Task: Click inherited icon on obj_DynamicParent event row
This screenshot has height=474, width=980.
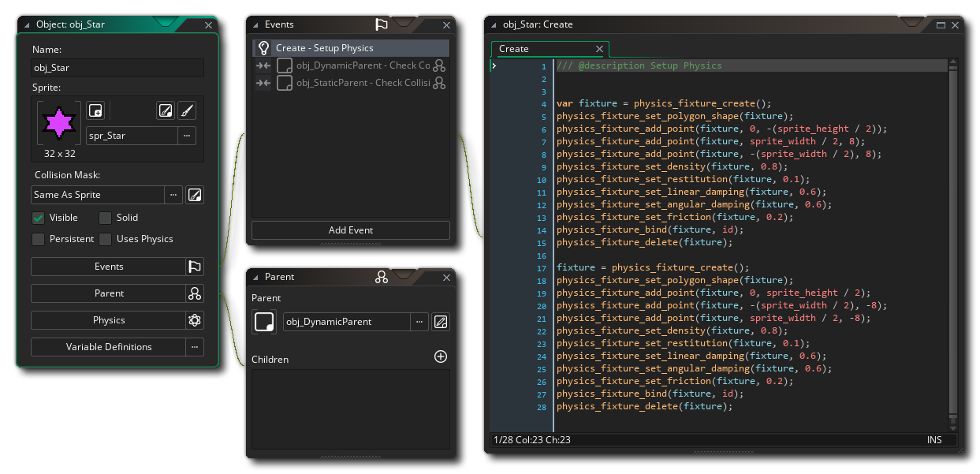Action: click(x=440, y=65)
